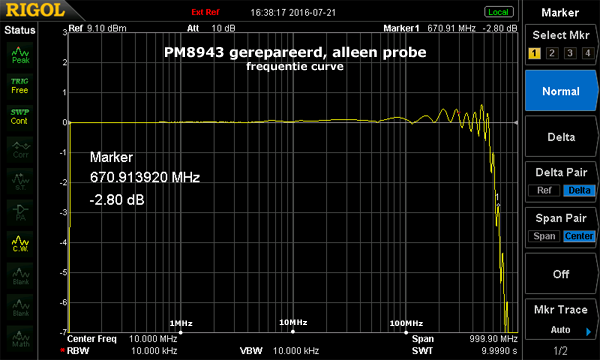Click the Corr status icon

pyautogui.click(x=20, y=150)
